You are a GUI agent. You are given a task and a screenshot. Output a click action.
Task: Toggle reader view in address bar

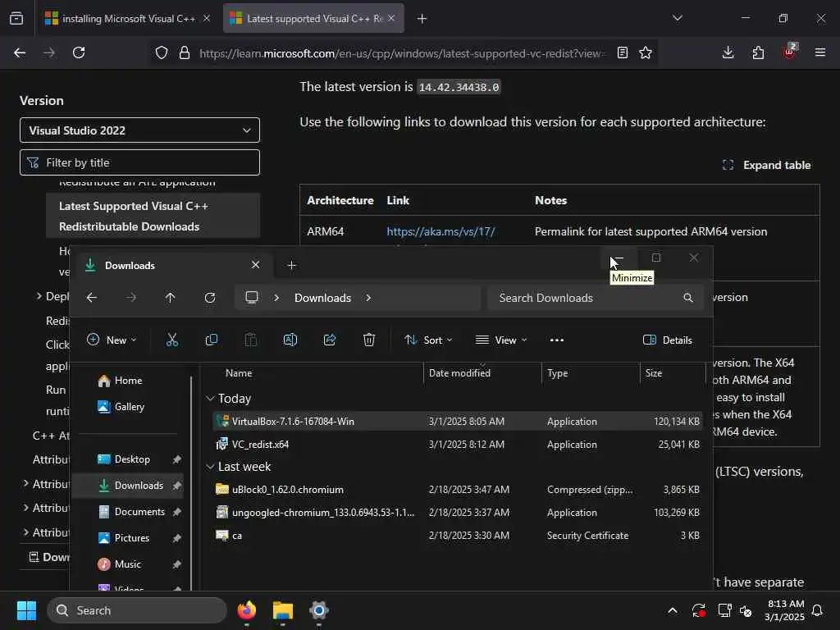pos(622,52)
